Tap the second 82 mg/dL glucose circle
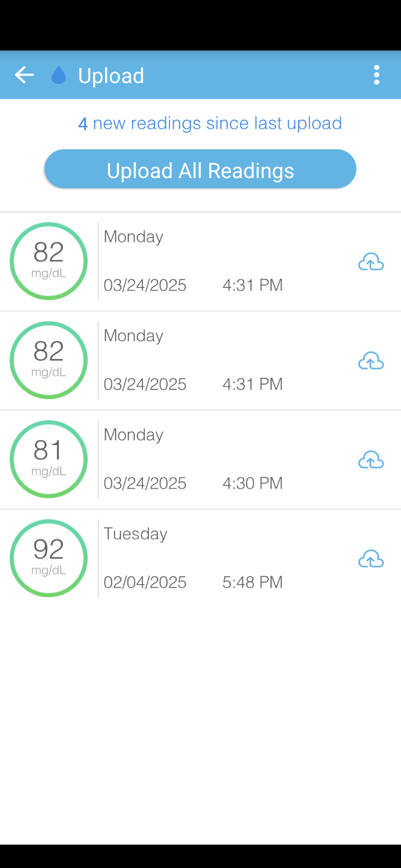 click(x=49, y=360)
